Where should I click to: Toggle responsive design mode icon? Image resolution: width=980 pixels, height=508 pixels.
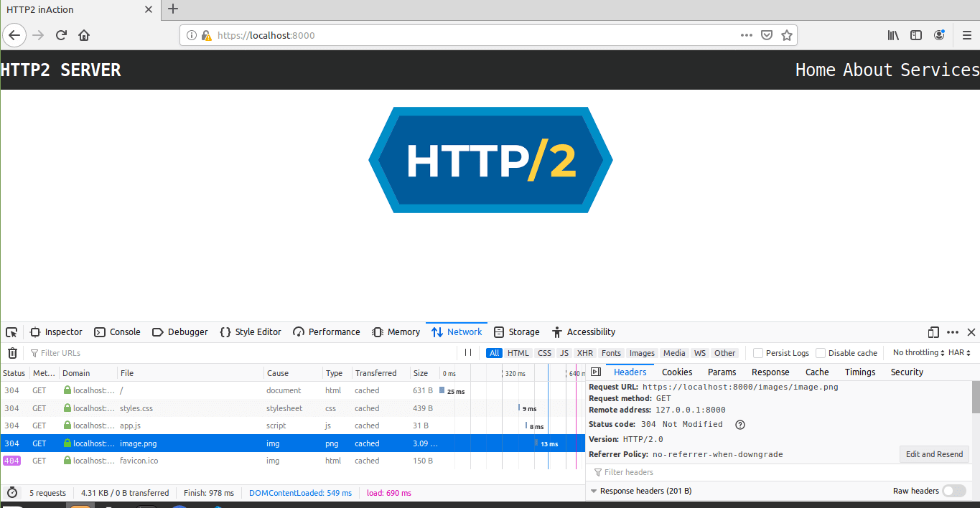(933, 332)
